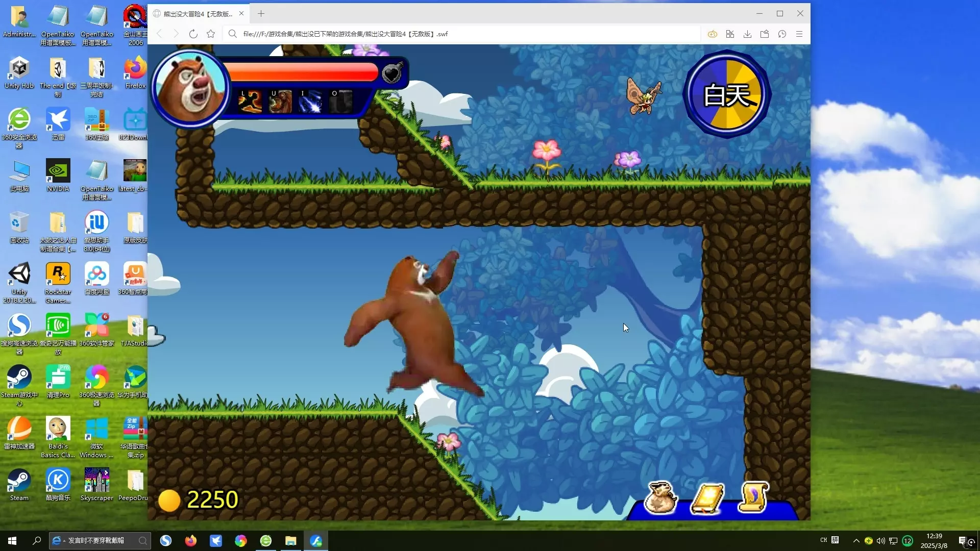This screenshot has width=980, height=551.
Task: Reload the SWF game page
Action: [x=193, y=34]
